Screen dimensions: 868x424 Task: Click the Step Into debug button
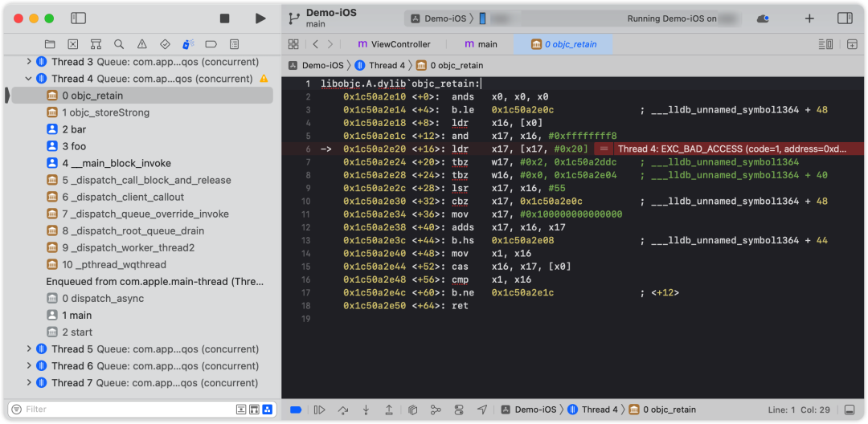[366, 410]
